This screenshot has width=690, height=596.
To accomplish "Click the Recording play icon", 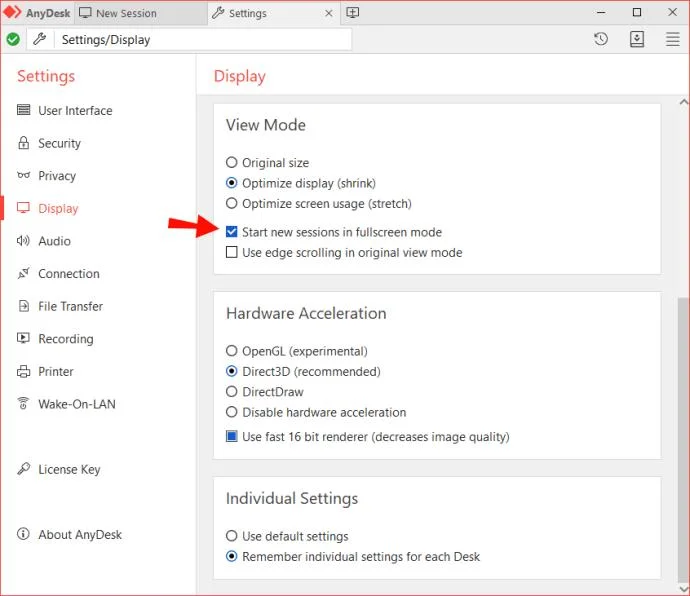I will point(23,338).
